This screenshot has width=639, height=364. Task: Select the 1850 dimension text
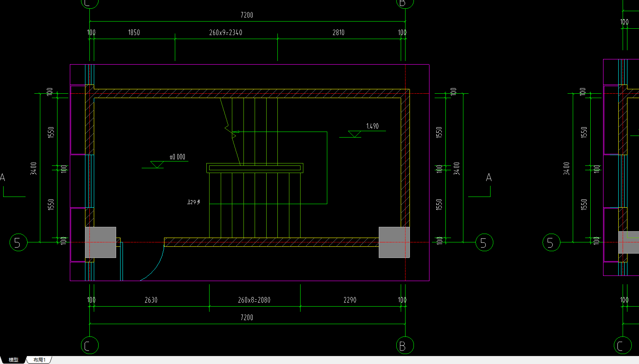[134, 33]
